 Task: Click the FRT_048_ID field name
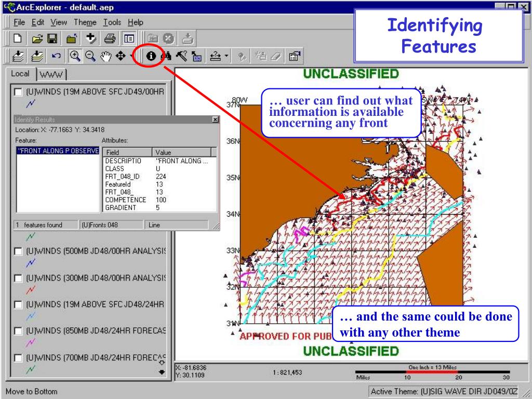click(122, 177)
